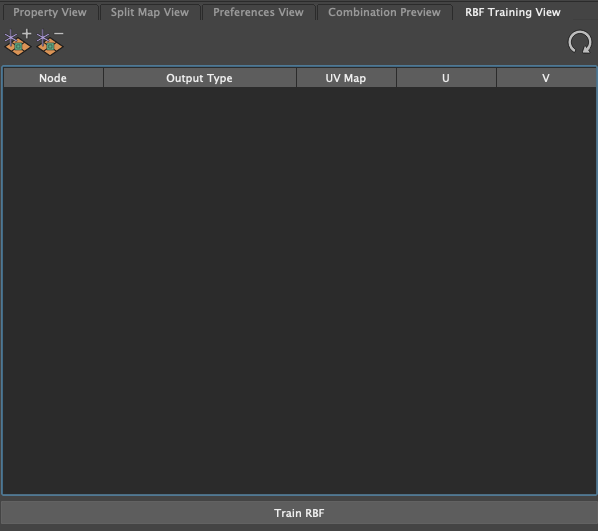
Task: Click the Output Type column header
Action: click(199, 78)
